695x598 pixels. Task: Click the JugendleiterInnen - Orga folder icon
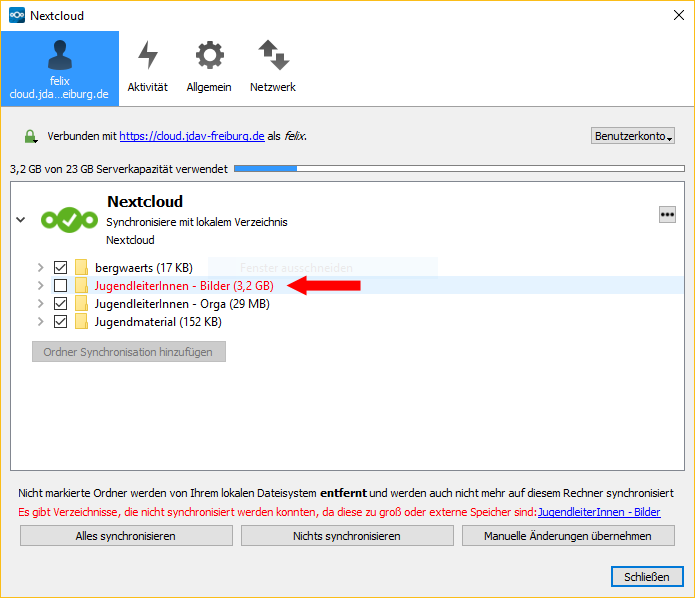[x=81, y=304]
